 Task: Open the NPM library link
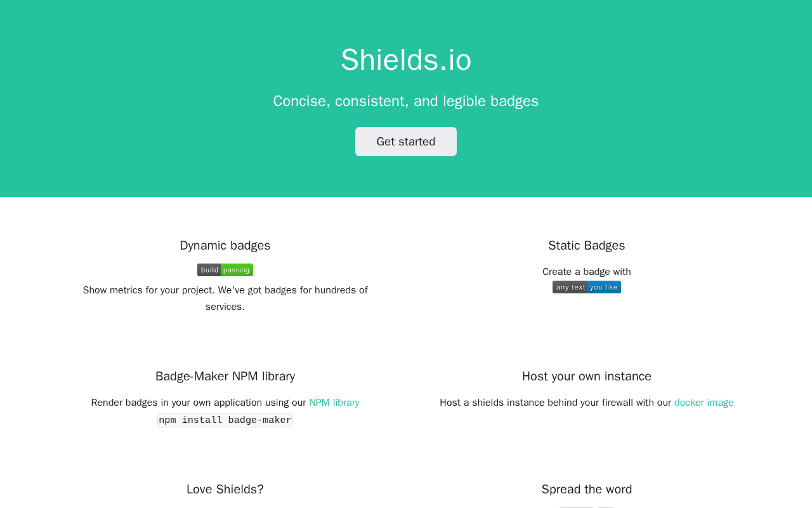[x=334, y=403]
